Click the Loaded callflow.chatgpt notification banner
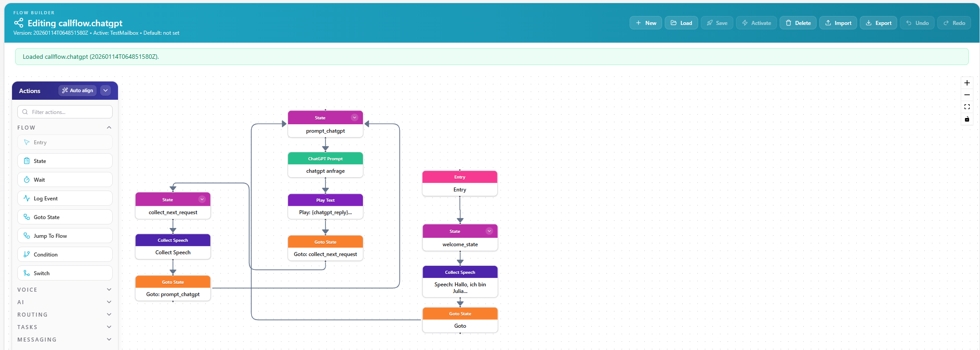This screenshot has height=350, width=980. click(x=492, y=57)
